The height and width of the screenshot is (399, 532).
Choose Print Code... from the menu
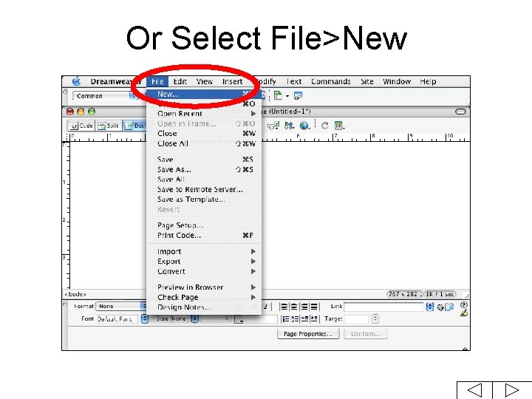pos(205,235)
